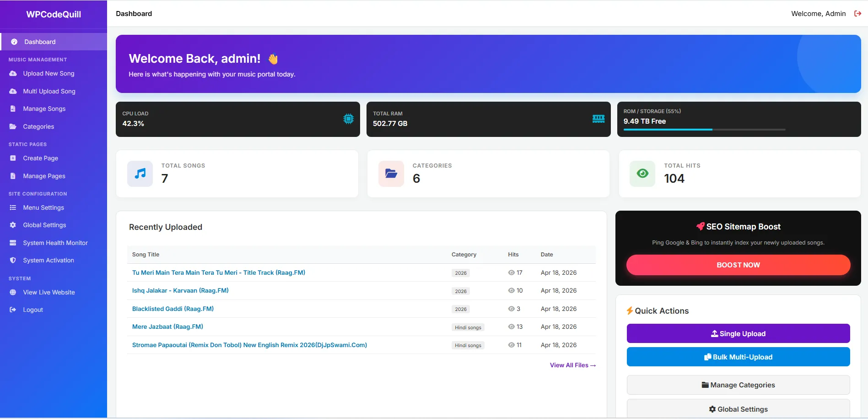Click the globe icon for View Live Website
This screenshot has height=419, width=868.
(x=13, y=292)
